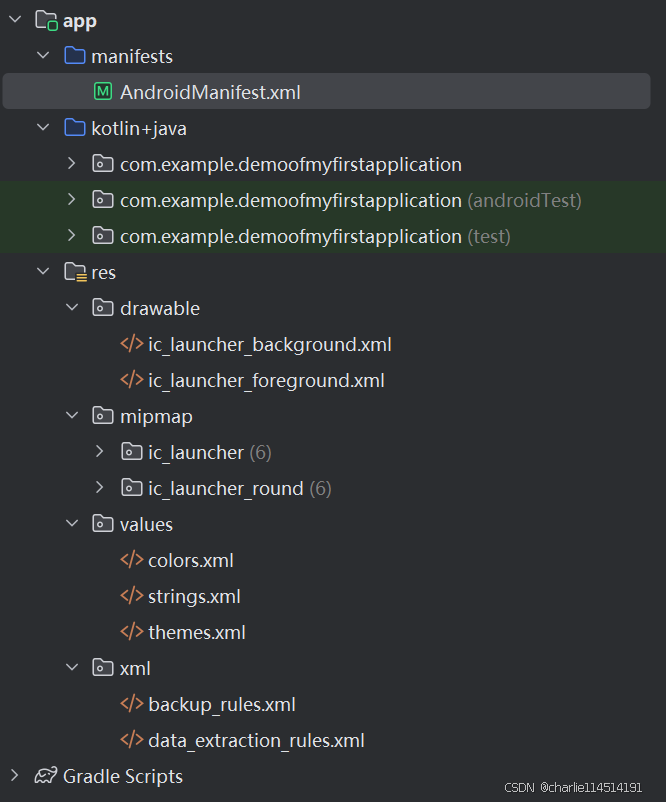Click the data_extraction_rules.xml file icon

click(131, 740)
